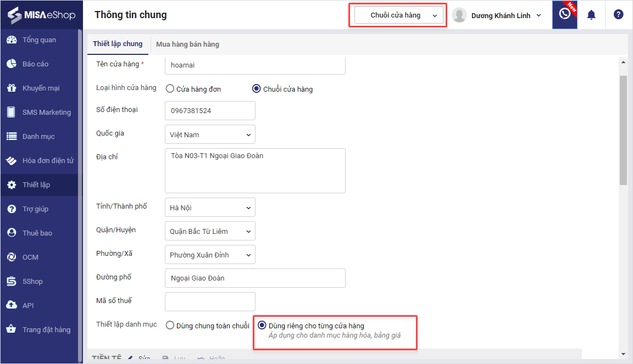Click the Trợ giúp question icon

[12, 209]
